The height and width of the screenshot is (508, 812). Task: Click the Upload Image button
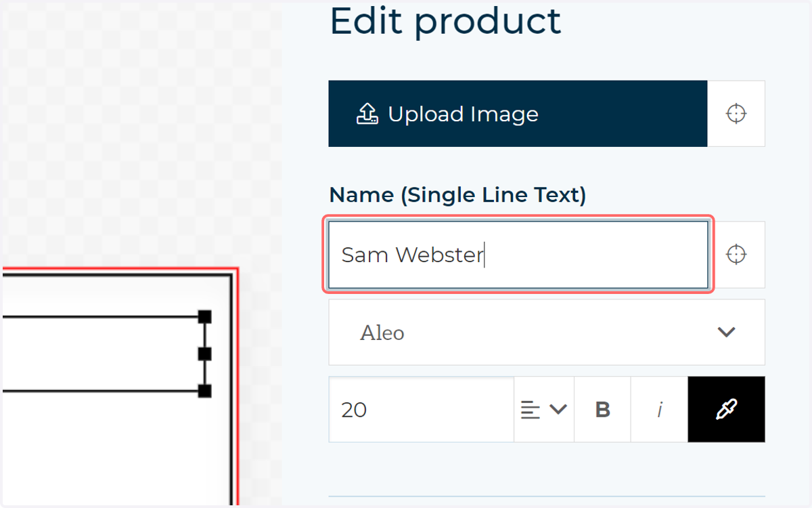(x=518, y=114)
